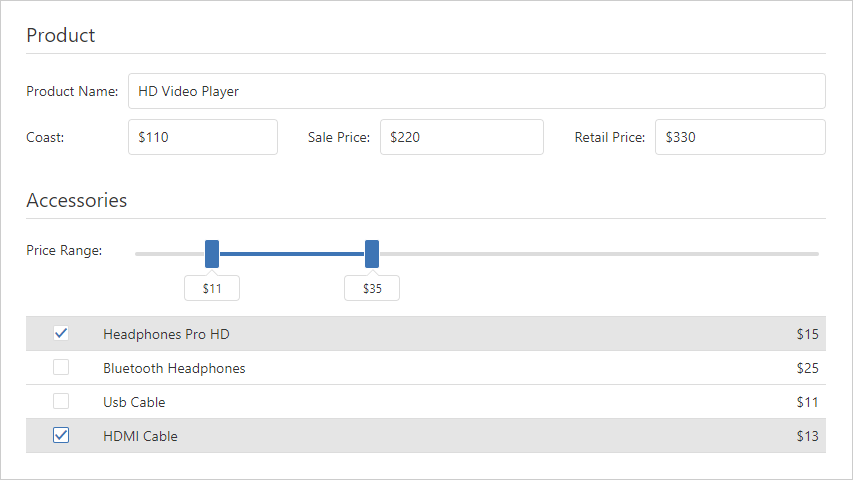This screenshot has height=480, width=853.
Task: Click the highlighted range between slider handles
Action: pyautogui.click(x=292, y=254)
